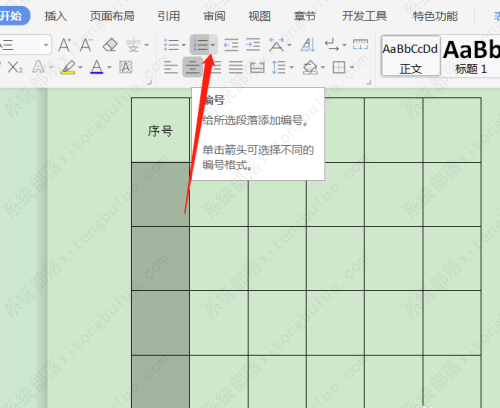The image size is (500, 408).
Task: Select the 开始 ribbon tab
Action: pyautogui.click(x=13, y=16)
